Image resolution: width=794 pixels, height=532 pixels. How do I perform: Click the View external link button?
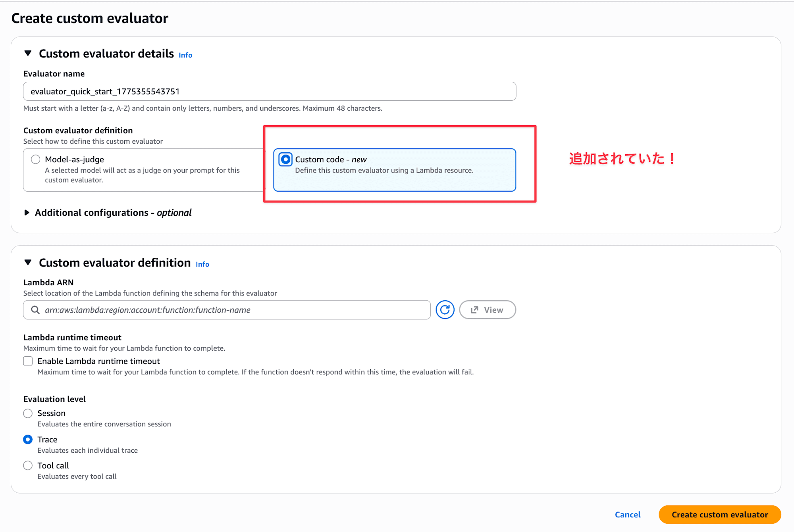pyautogui.click(x=487, y=310)
